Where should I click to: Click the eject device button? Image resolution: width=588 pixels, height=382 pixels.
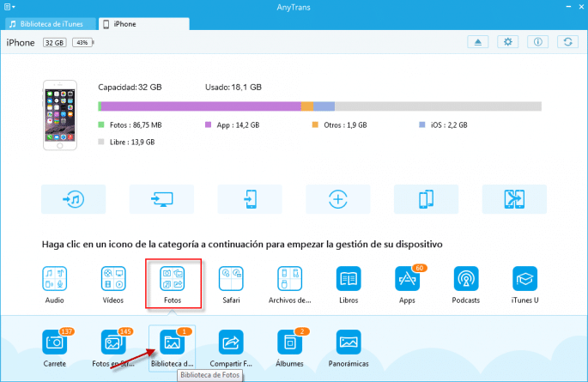[x=478, y=42]
